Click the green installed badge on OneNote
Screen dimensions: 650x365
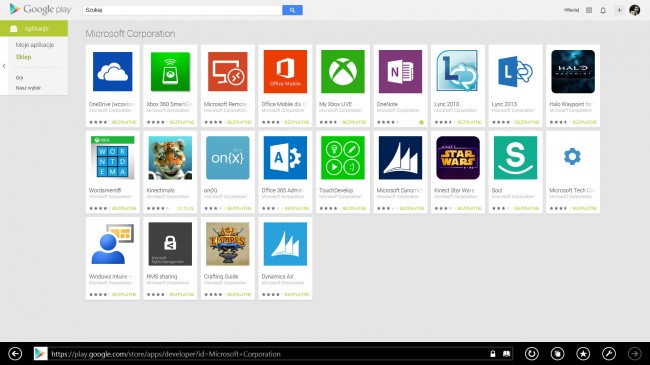click(x=421, y=122)
